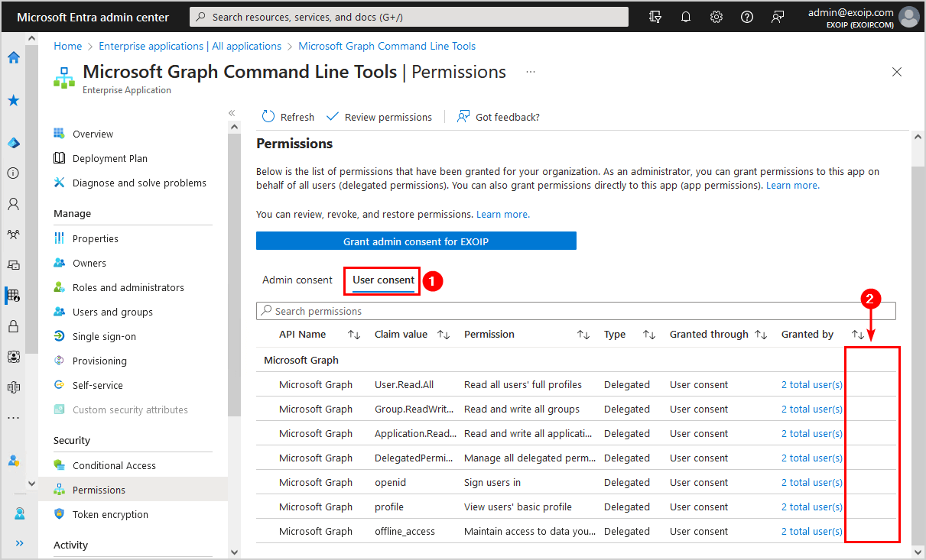
Task: Open the settings gear in header
Action: 716,17
